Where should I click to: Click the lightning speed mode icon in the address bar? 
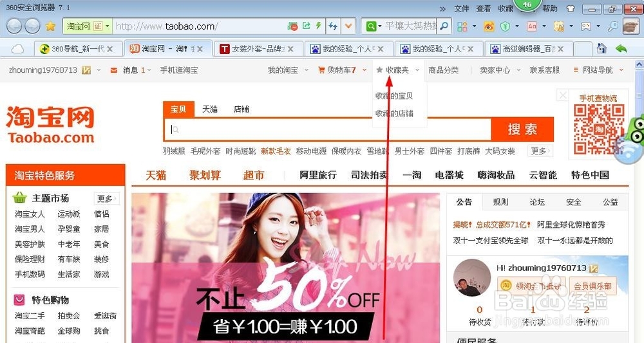(318, 26)
